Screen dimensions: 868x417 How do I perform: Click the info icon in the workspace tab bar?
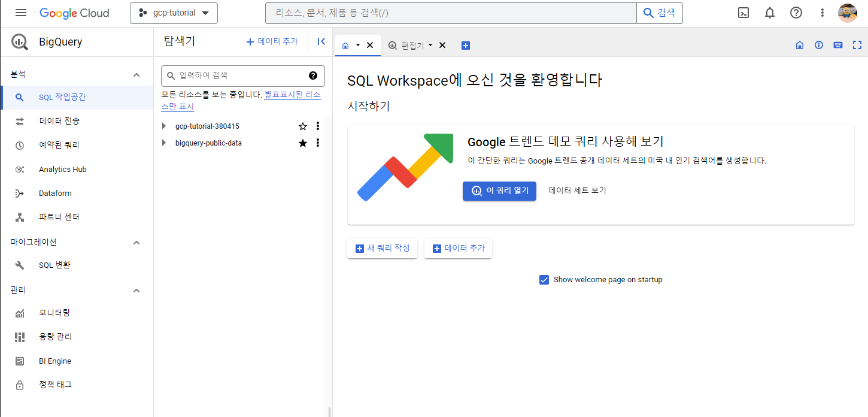point(819,45)
